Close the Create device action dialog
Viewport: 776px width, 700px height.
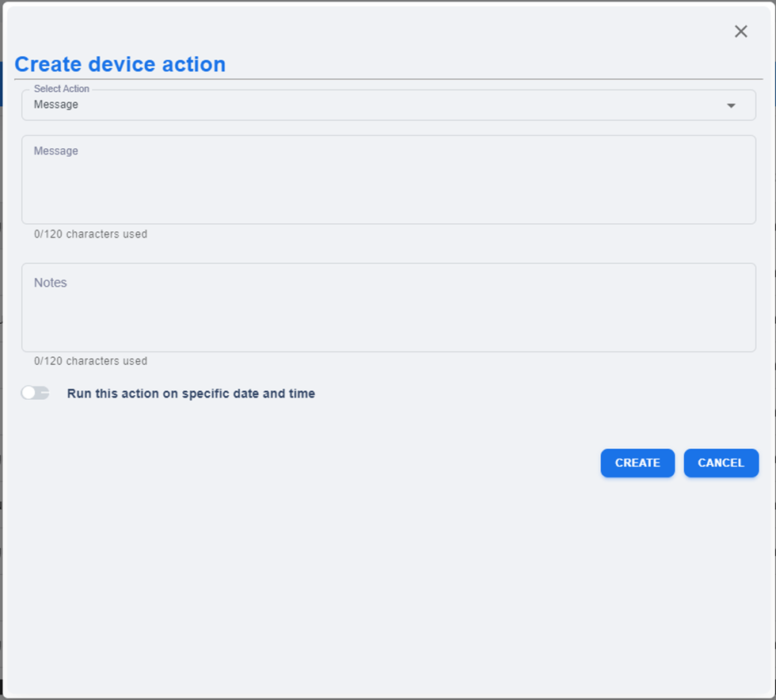coord(740,32)
